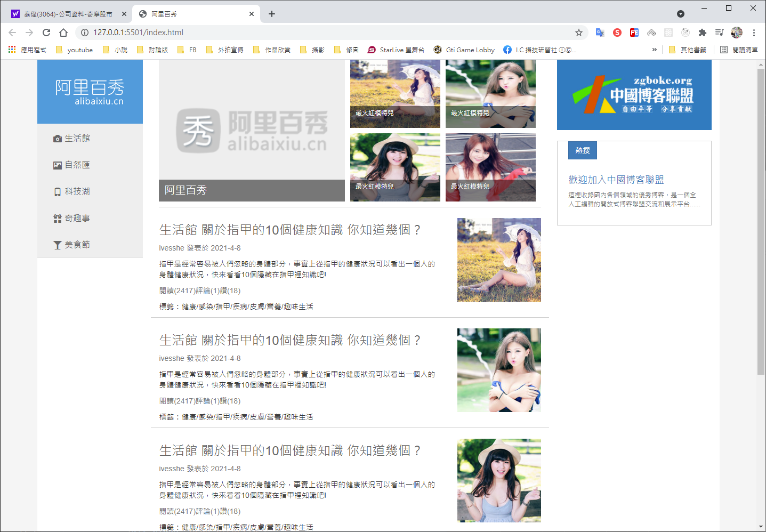Open 自然匯 category with picture icon
766x532 pixels.
pos(71,165)
